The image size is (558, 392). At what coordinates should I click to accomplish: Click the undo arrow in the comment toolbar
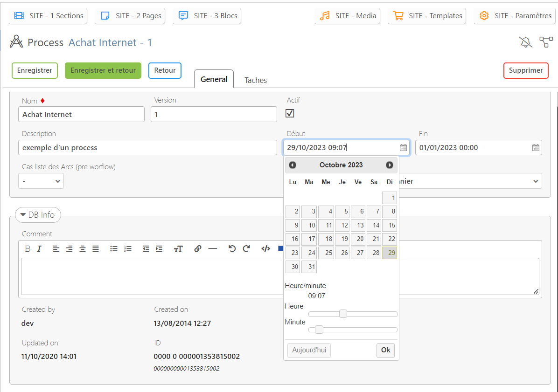(232, 249)
